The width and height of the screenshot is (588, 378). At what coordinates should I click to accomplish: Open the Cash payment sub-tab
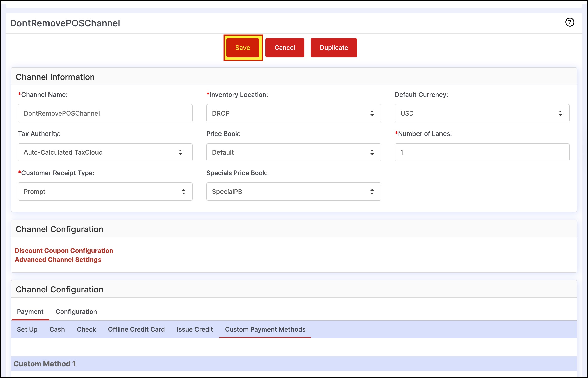pyautogui.click(x=57, y=329)
